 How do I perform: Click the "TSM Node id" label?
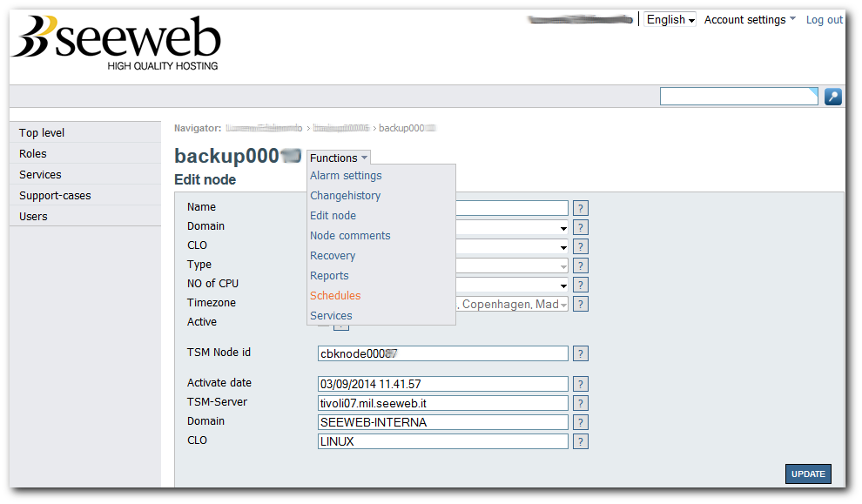coord(219,353)
